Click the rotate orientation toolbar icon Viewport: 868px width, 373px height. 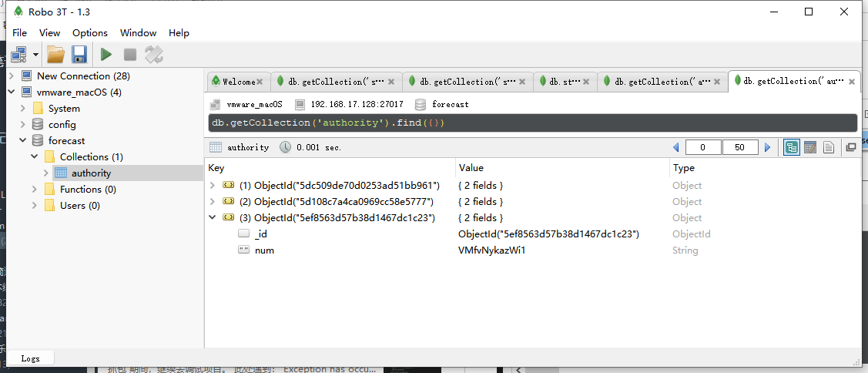click(154, 54)
